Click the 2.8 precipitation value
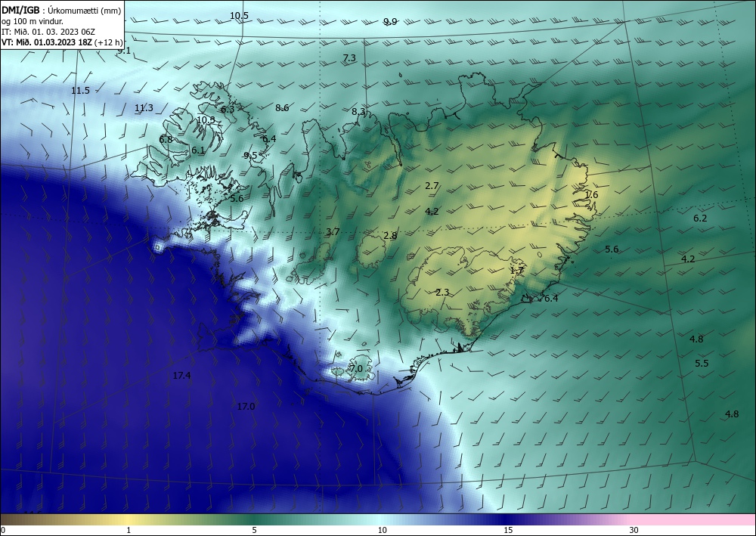Image resolution: width=756 pixels, height=536 pixels. (x=391, y=235)
